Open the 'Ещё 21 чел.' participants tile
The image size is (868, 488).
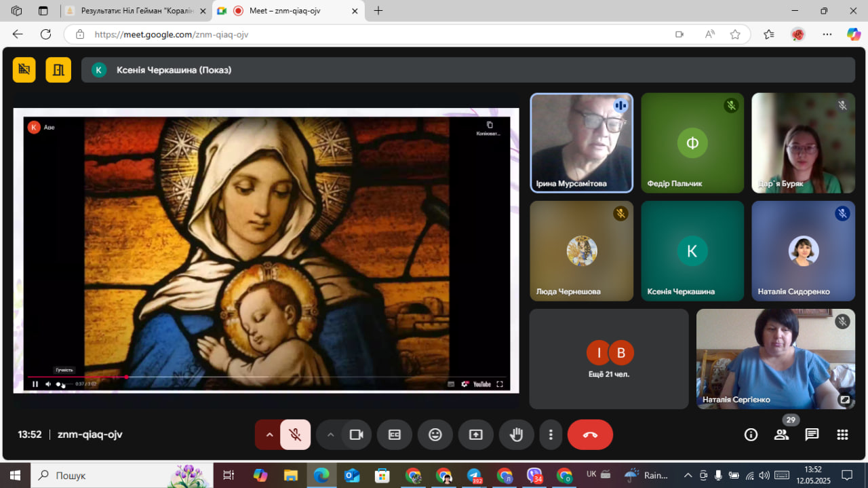pyautogui.click(x=609, y=359)
